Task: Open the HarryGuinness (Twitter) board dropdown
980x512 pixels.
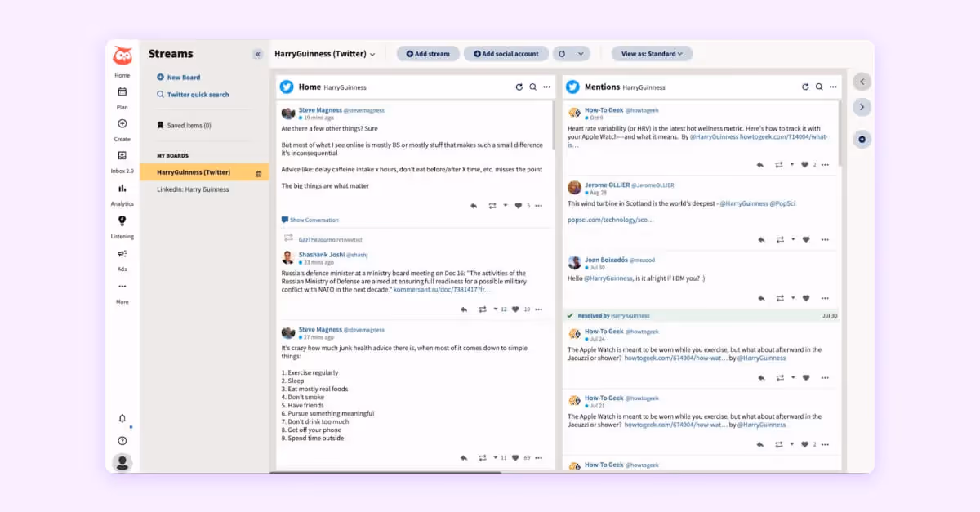Action: coord(324,54)
